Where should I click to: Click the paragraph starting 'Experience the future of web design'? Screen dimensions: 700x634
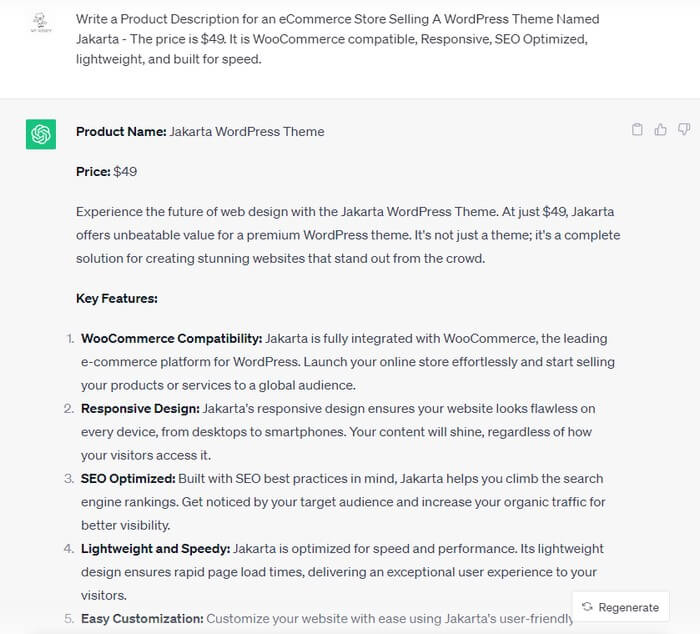coord(348,235)
